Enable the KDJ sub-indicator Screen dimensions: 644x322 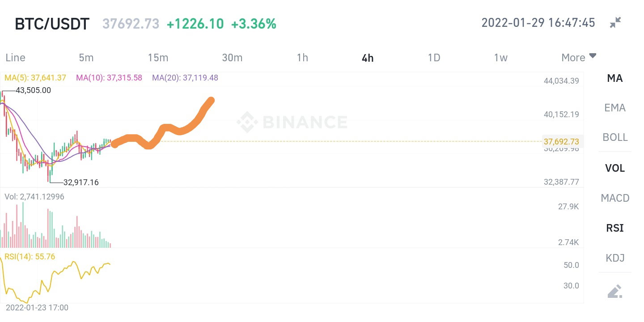[x=615, y=258]
